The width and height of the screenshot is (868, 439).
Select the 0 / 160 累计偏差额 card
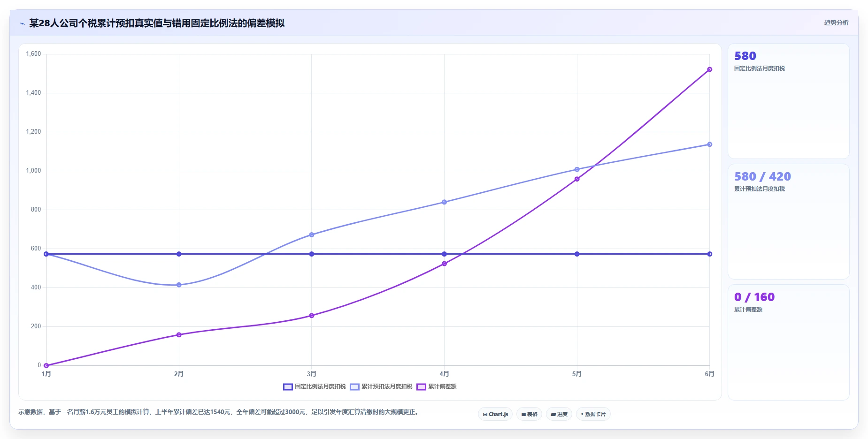pos(789,342)
